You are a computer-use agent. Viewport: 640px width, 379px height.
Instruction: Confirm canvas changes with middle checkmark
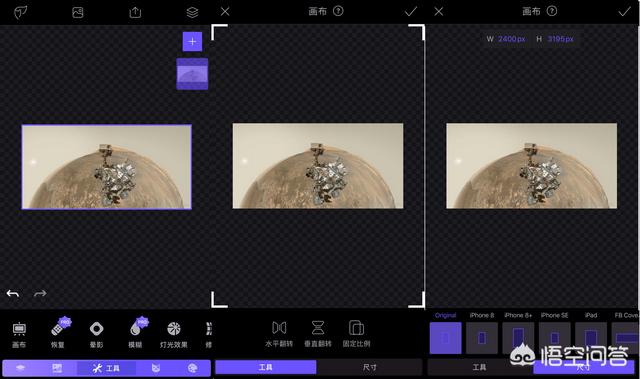(x=411, y=11)
